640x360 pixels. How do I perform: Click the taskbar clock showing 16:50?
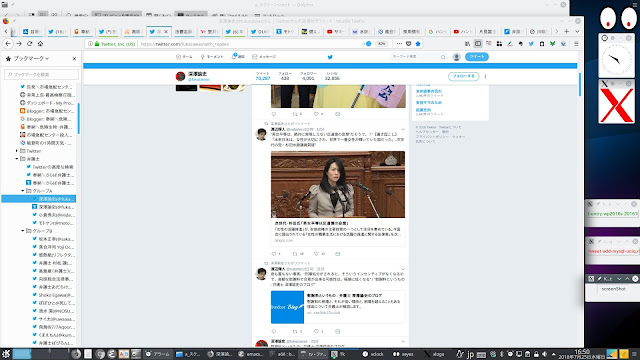click(x=582, y=354)
